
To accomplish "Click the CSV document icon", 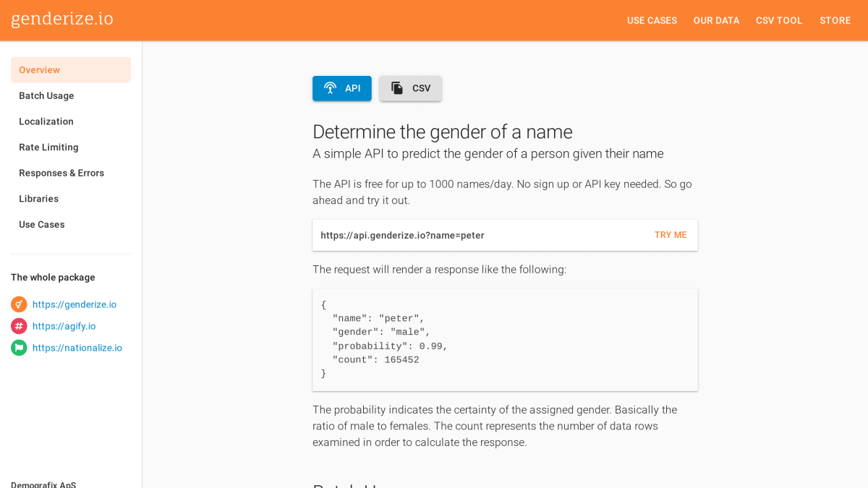I will [x=397, y=88].
